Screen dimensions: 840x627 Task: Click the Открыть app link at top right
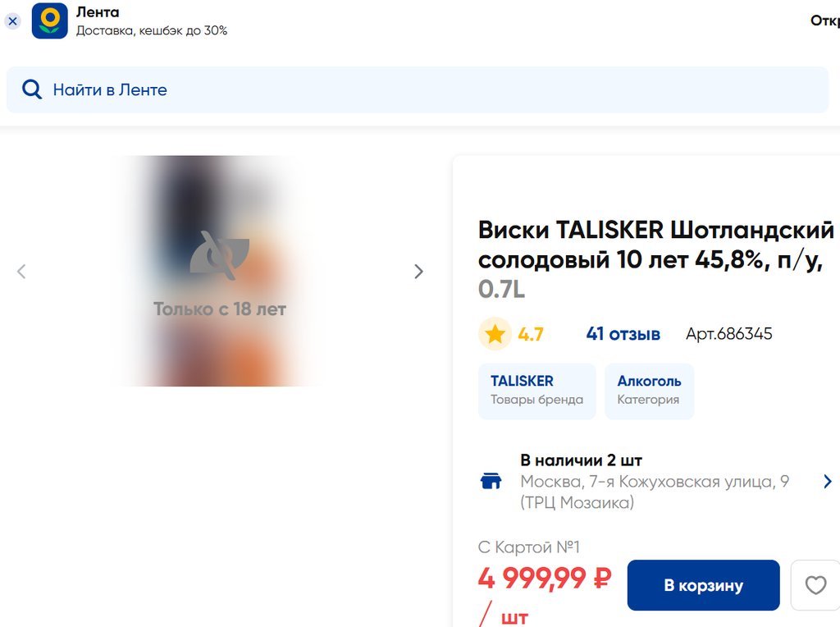point(825,21)
